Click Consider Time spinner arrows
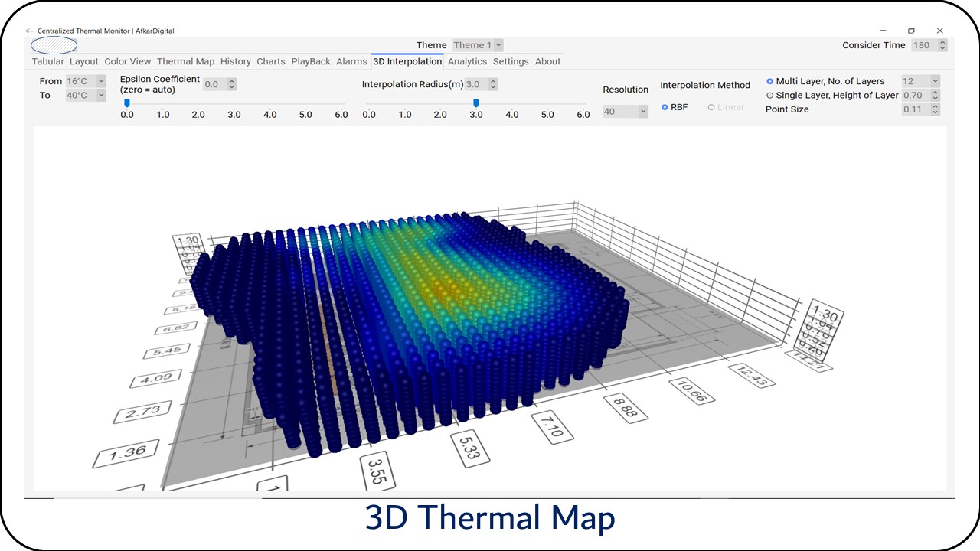This screenshot has height=551, width=980. pyautogui.click(x=942, y=45)
